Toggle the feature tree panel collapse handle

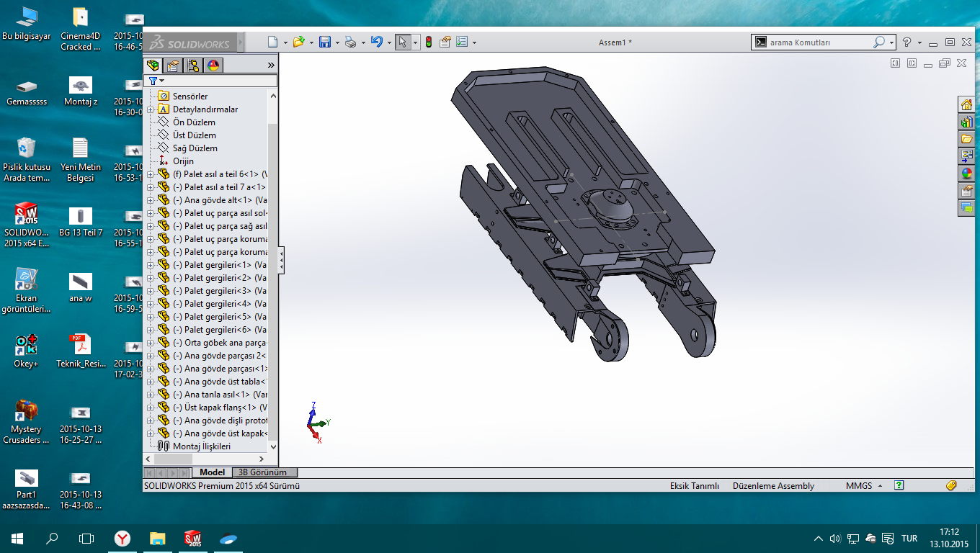(282, 260)
